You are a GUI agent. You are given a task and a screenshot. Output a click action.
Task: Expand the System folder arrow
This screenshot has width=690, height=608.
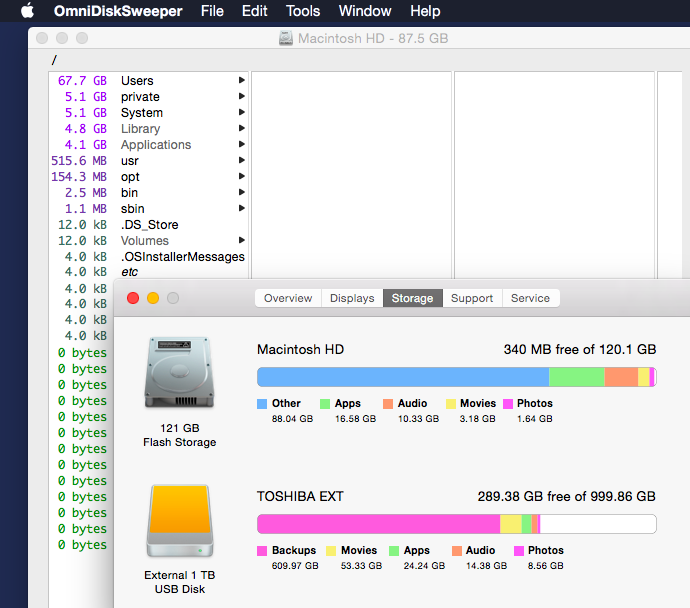[x=242, y=112]
